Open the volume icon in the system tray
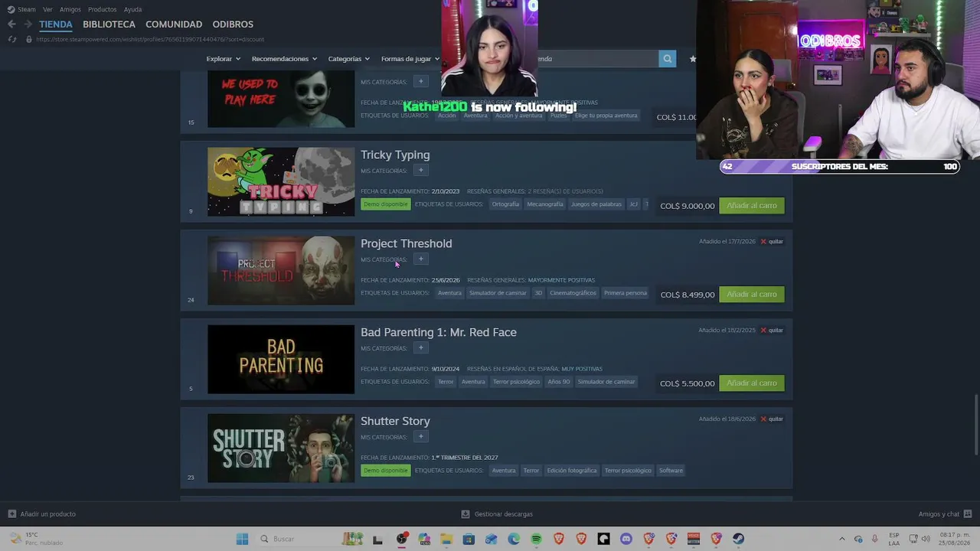The image size is (980, 551). (925, 539)
